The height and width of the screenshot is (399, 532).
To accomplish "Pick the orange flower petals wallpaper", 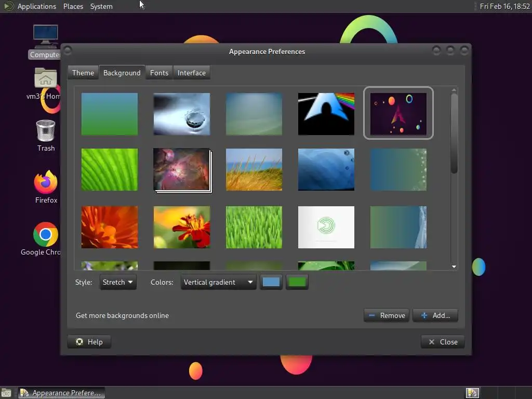I will click(109, 227).
